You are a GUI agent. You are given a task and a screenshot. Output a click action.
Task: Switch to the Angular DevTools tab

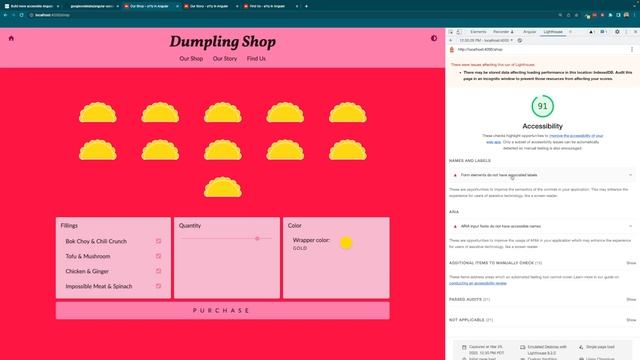(x=529, y=31)
